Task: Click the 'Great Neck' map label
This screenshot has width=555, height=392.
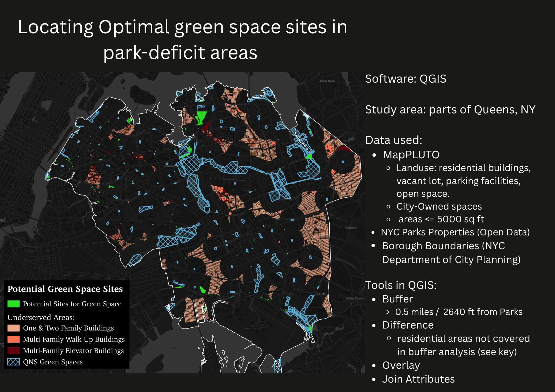Action: pyautogui.click(x=327, y=81)
